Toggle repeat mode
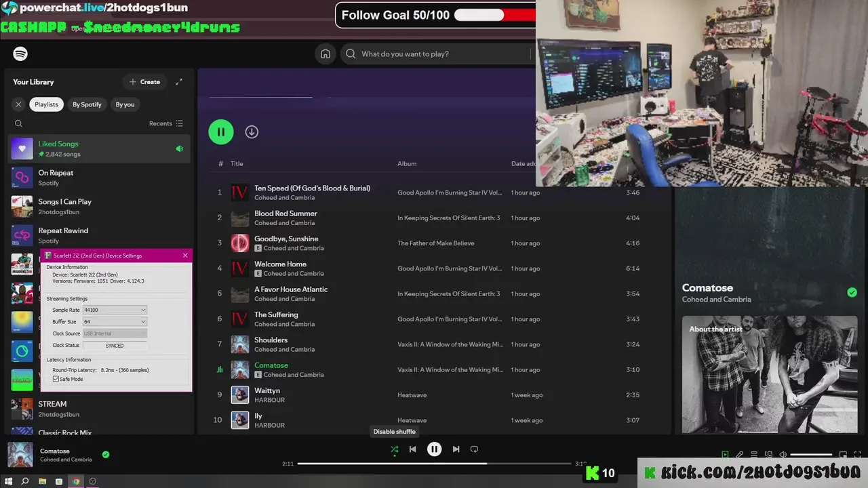Screen dimensions: 868x488 coord(474,449)
